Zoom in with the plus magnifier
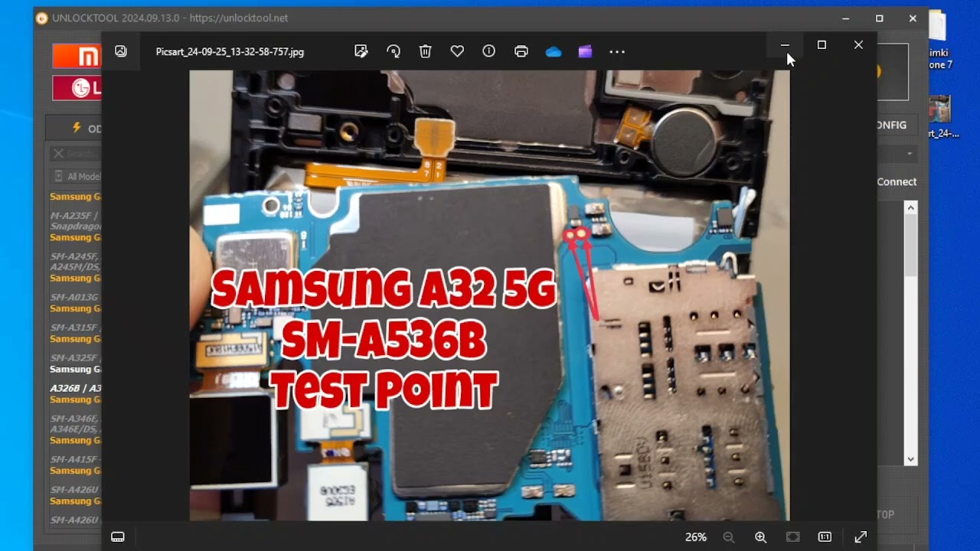 tap(761, 537)
